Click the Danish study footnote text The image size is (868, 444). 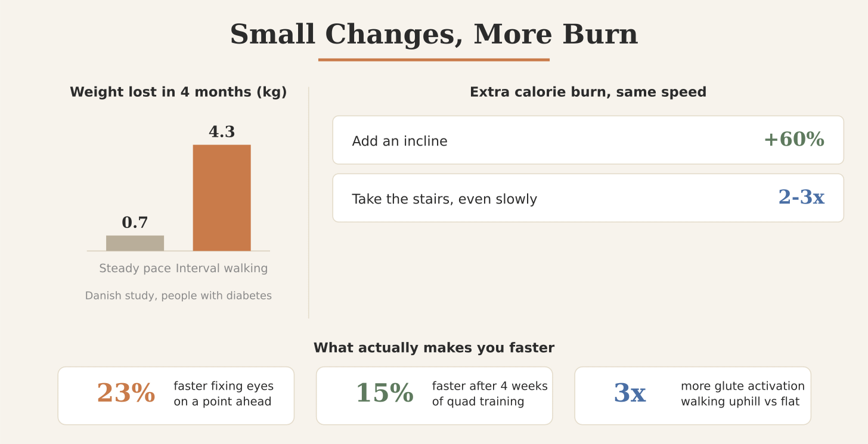[x=178, y=295]
